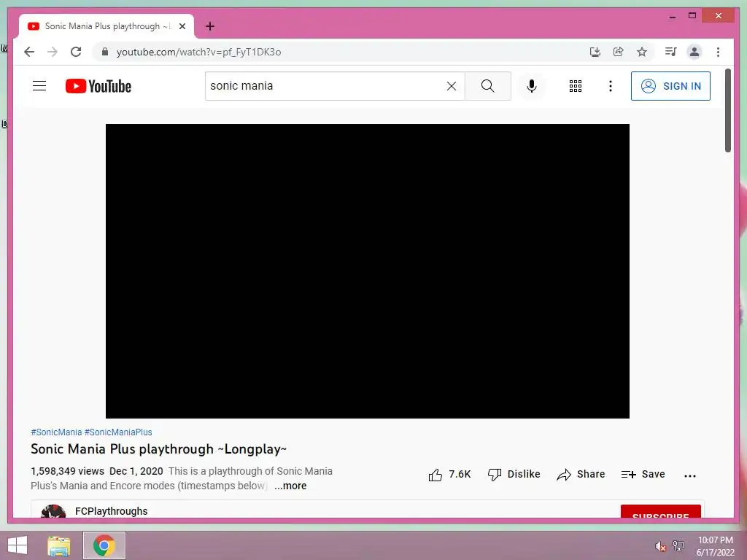Open the #SonicManiaPlus hashtag link
The width and height of the screenshot is (747, 560).
(x=118, y=432)
